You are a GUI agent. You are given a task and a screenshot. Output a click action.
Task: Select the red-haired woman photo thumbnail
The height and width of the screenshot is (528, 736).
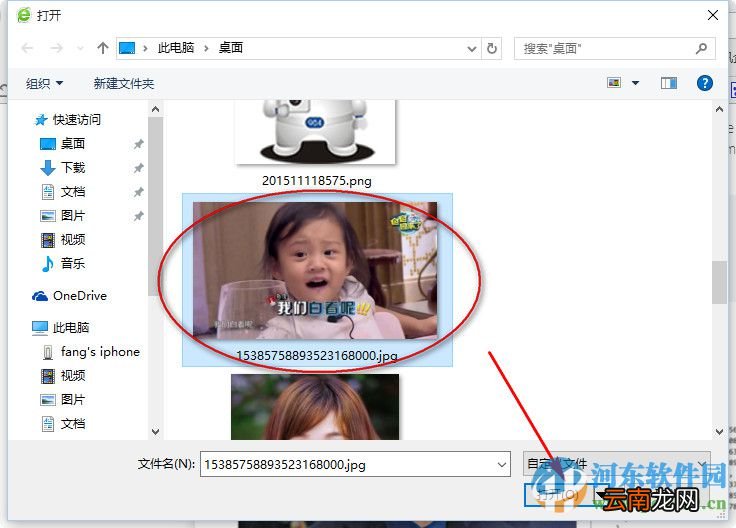point(315,406)
